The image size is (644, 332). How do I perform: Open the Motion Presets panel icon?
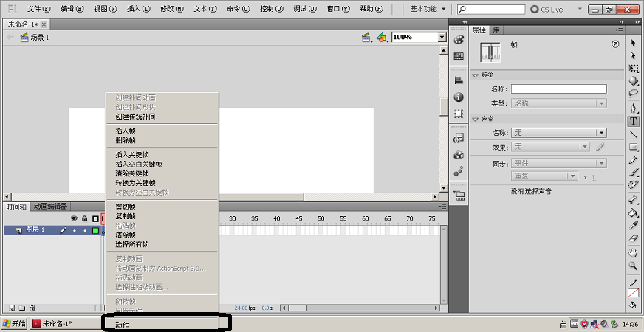tap(459, 171)
